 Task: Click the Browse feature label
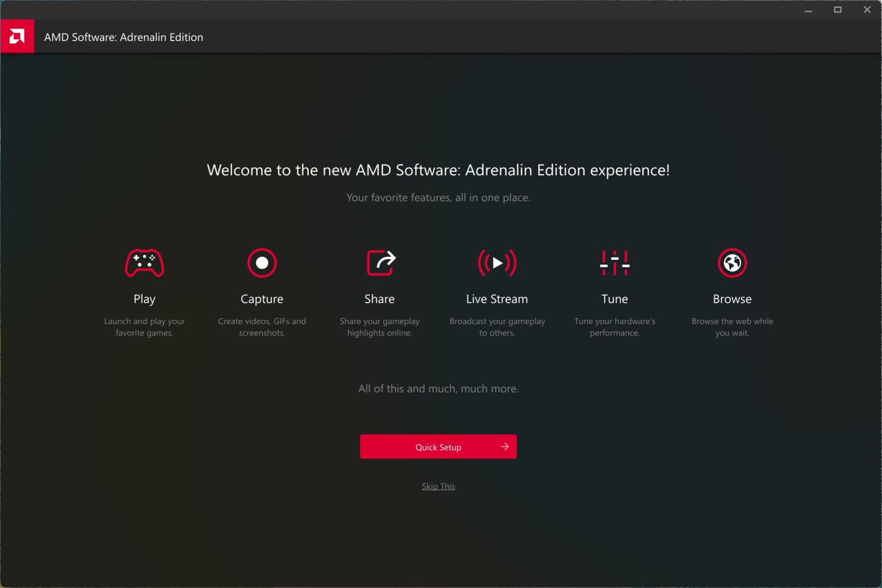pyautogui.click(x=732, y=299)
